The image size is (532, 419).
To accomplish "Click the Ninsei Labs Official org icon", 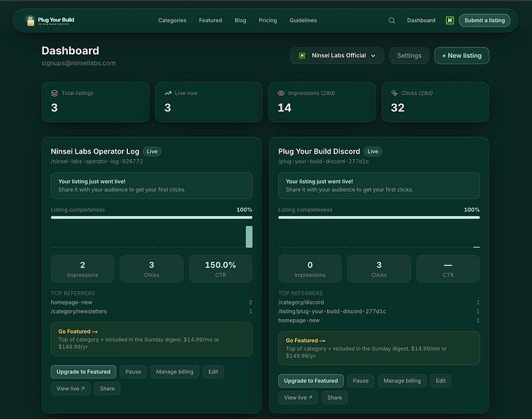I will 302,56.
